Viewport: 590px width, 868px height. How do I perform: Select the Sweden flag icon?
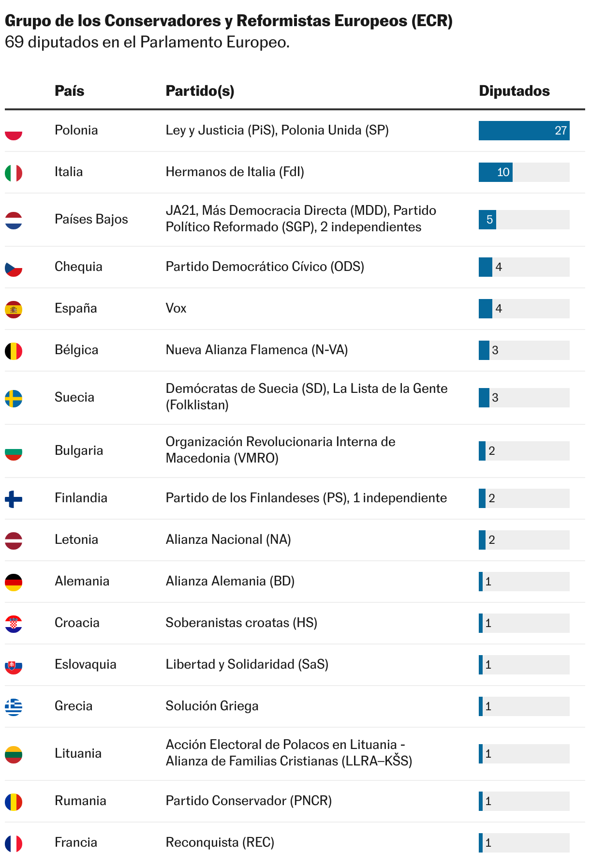point(14,398)
